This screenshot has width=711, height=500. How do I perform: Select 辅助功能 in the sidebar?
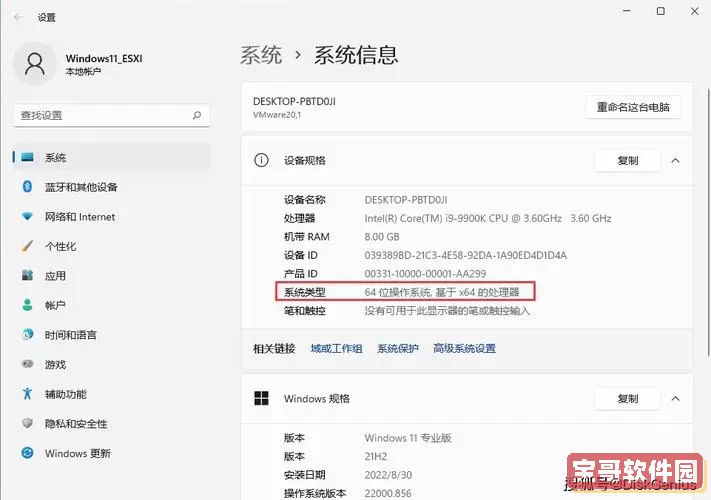[x=112, y=394]
